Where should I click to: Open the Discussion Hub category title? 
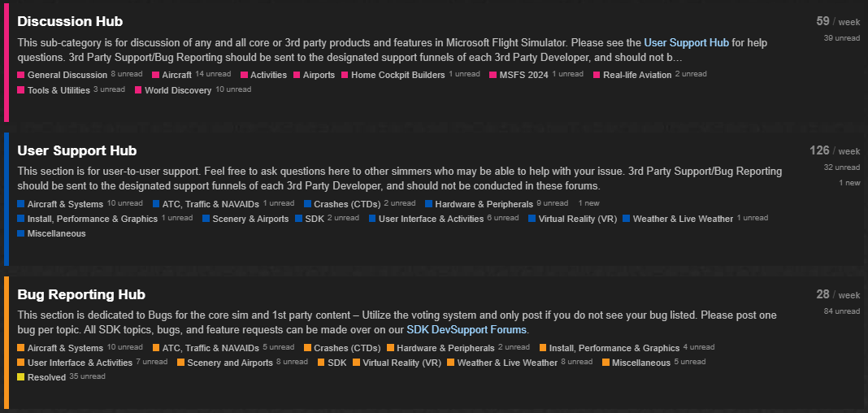(x=70, y=22)
